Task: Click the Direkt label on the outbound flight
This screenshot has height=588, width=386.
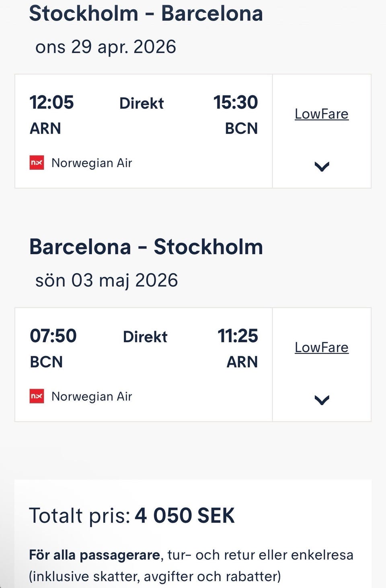Action: (x=142, y=103)
